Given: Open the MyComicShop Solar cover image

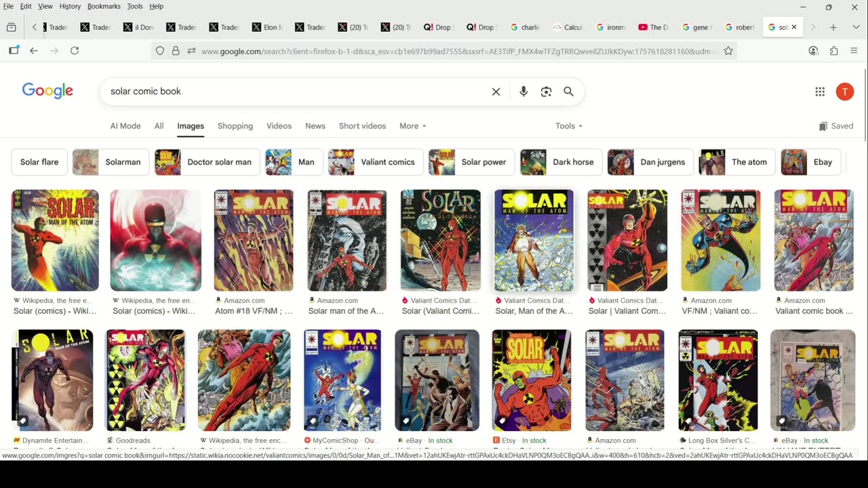Looking at the screenshot, I should pyautogui.click(x=342, y=380).
